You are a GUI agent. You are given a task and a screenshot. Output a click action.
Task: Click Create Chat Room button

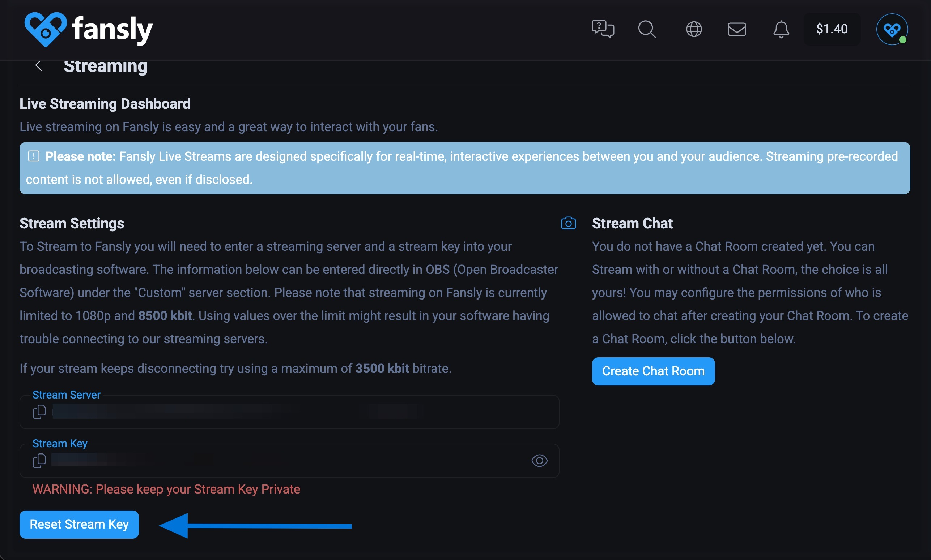pyautogui.click(x=652, y=371)
